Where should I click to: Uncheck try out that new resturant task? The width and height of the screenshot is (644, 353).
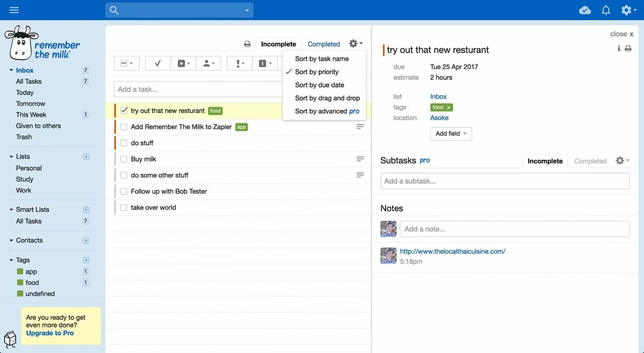(x=124, y=110)
